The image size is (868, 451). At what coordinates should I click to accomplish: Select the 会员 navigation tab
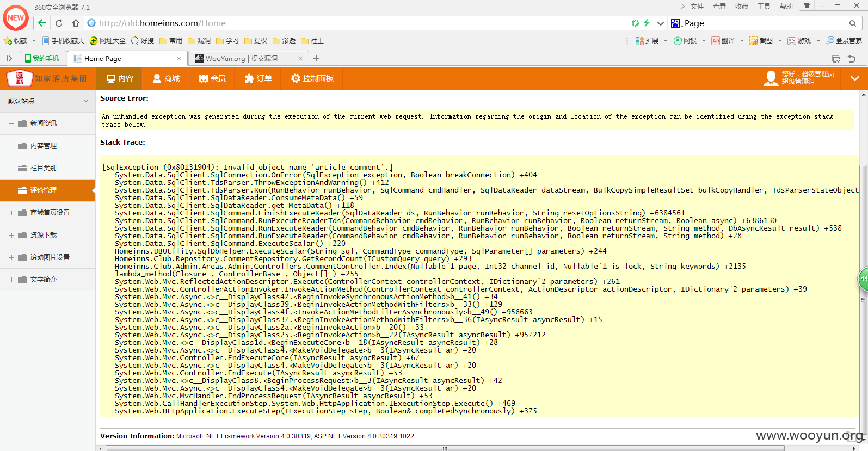(212, 78)
